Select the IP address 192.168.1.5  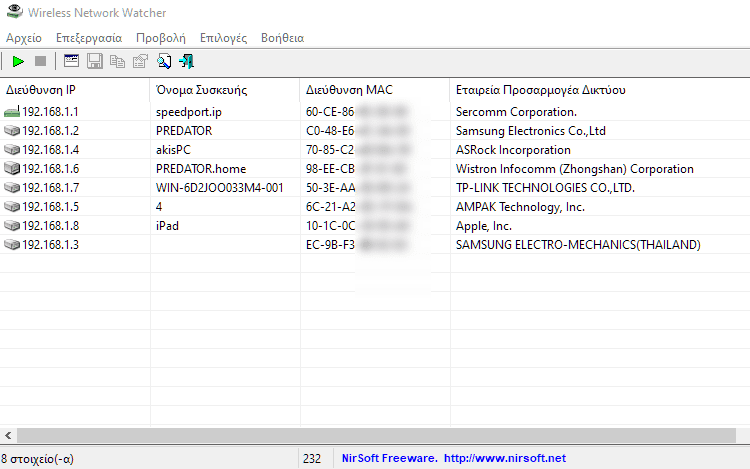(x=50, y=207)
